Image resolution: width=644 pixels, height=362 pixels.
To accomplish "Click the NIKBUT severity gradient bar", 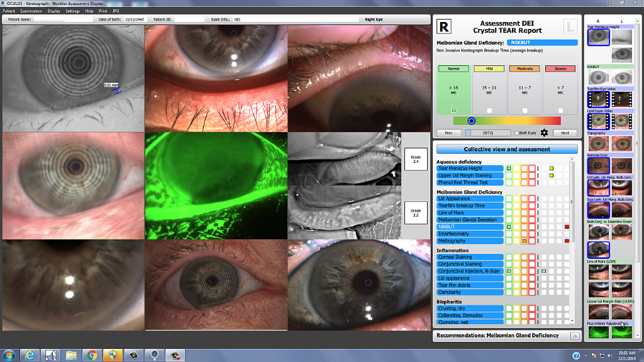I will [x=506, y=121].
